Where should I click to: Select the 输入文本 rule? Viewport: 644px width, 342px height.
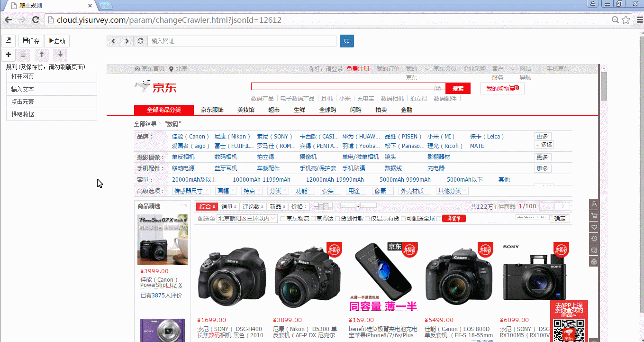(x=52, y=89)
